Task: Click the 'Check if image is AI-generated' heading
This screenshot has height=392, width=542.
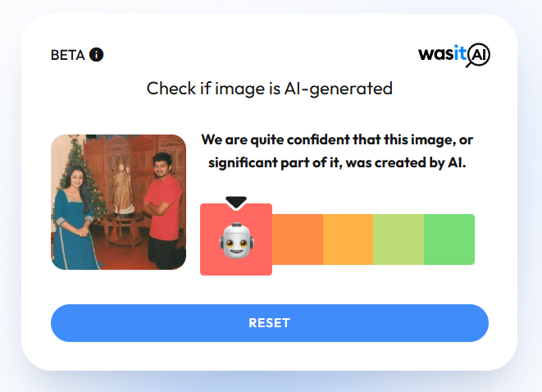Action: [x=270, y=89]
